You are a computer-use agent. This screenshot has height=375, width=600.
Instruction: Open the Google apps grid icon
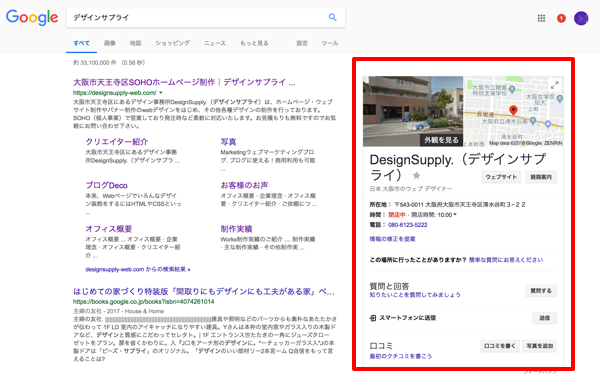point(541,18)
